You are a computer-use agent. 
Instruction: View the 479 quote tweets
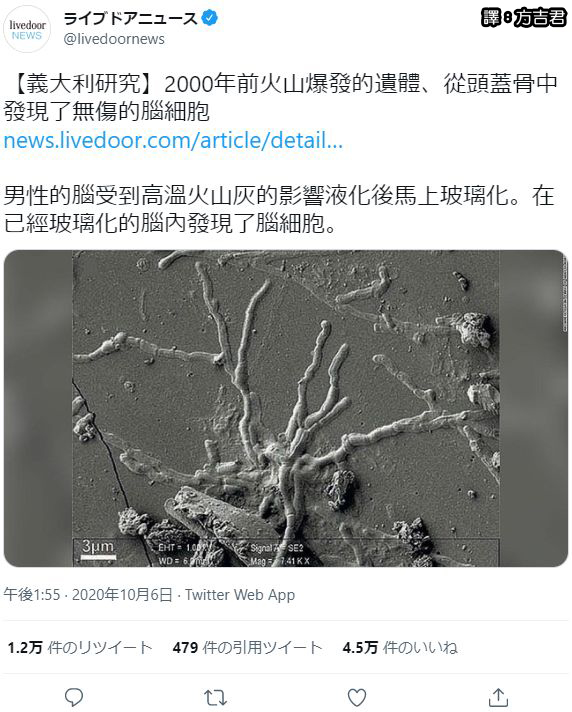[247, 647]
